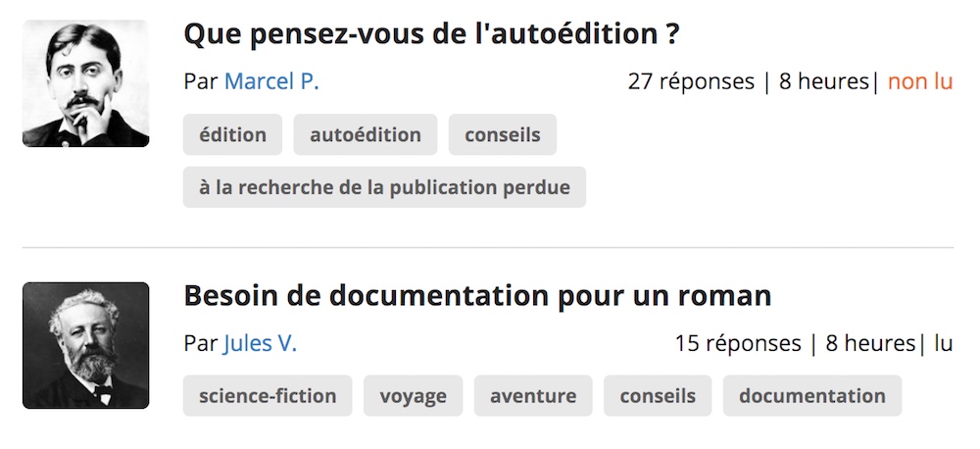980x449 pixels.
Task: Click "conseils" tag in the autoédition thread
Action: pos(503,134)
